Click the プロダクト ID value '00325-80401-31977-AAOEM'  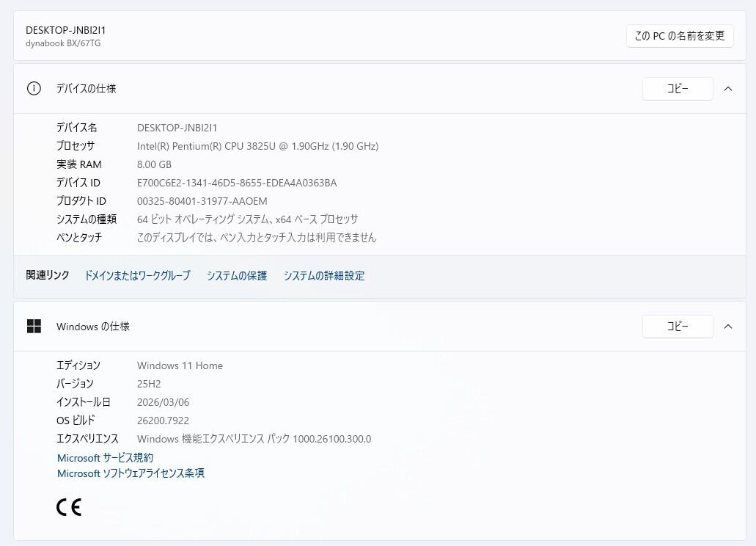(202, 201)
